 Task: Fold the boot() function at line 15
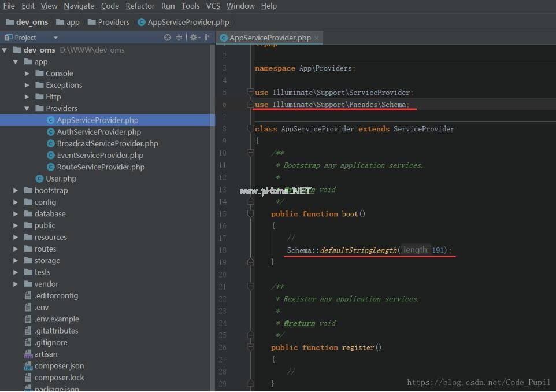coord(250,213)
